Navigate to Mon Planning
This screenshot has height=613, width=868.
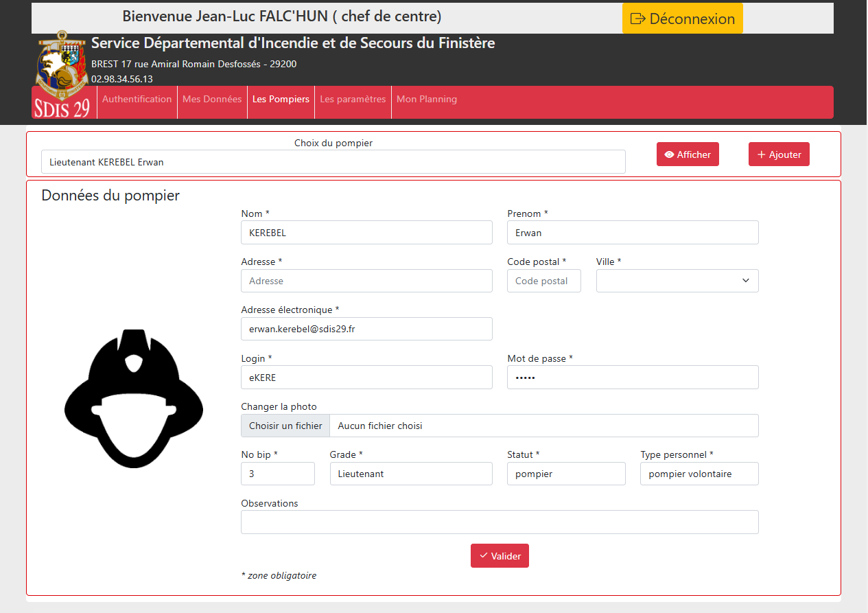pyautogui.click(x=427, y=100)
